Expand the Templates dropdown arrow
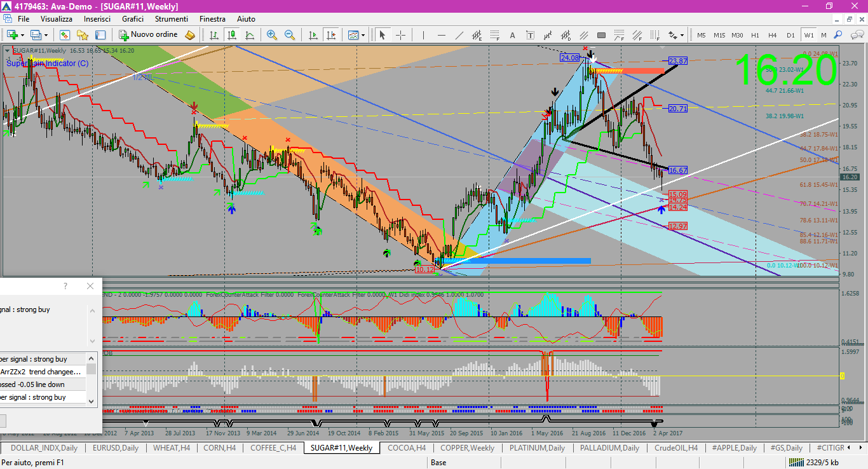868x469 pixels. pyautogui.click(x=363, y=35)
